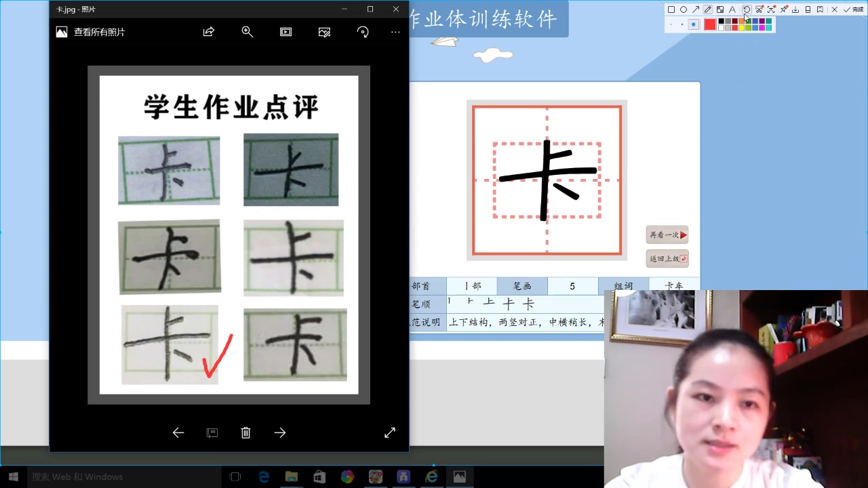Click the 返回上级 back button
868x488 pixels.
tap(667, 258)
